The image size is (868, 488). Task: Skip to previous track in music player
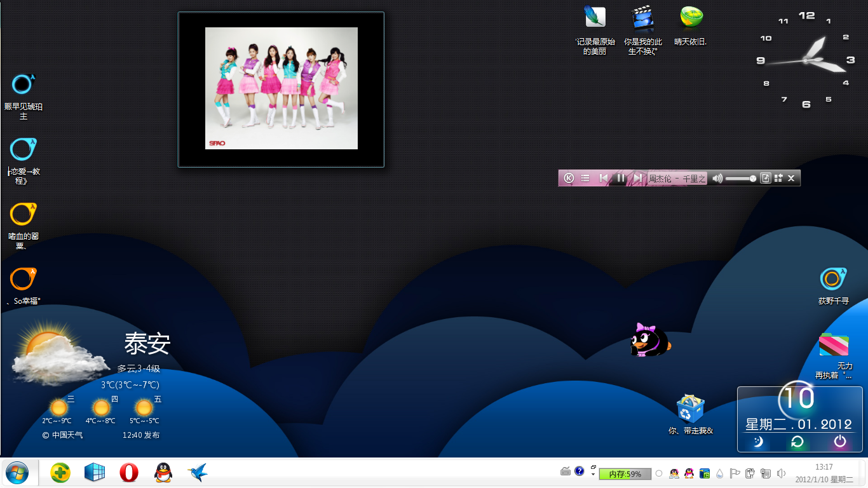click(604, 179)
